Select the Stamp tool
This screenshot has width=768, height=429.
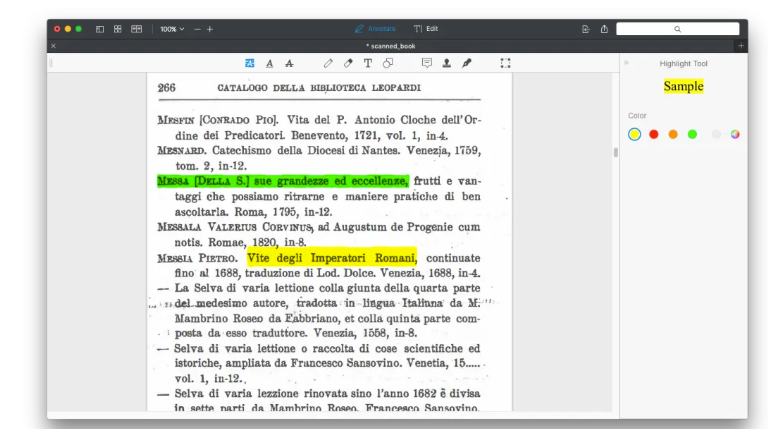tap(446, 63)
